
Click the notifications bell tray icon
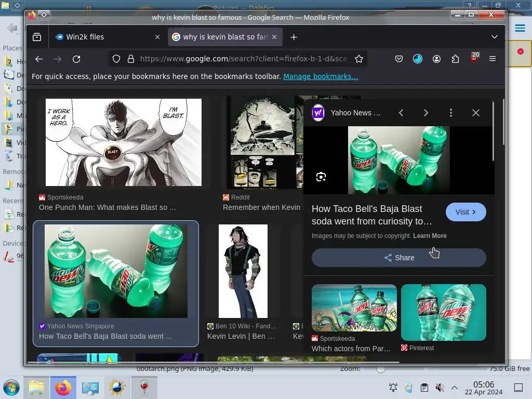393,388
